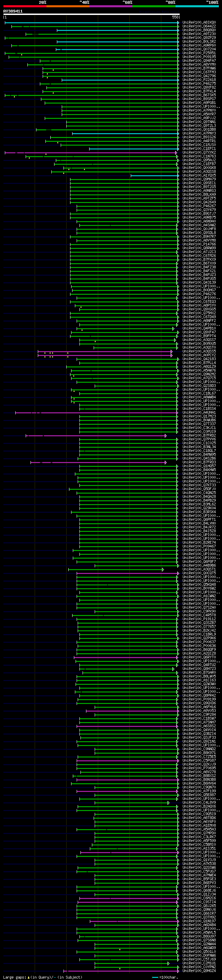Screen dimensions: 222x980
Task: Click the UniRef100_Q7XYK2 label
Action: point(199,153)
